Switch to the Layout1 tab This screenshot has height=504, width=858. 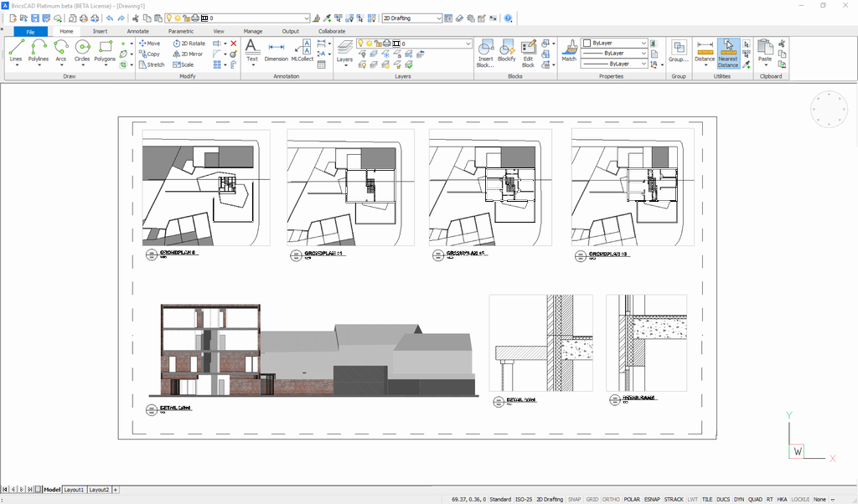pyautogui.click(x=74, y=490)
